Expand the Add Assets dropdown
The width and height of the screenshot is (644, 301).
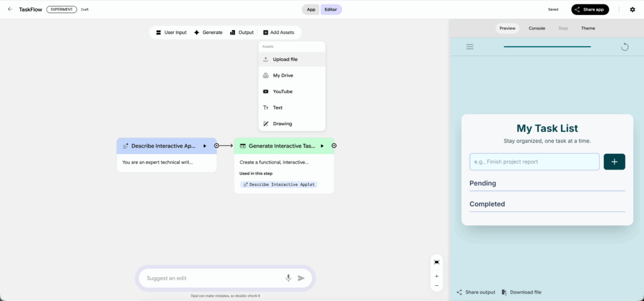(278, 32)
